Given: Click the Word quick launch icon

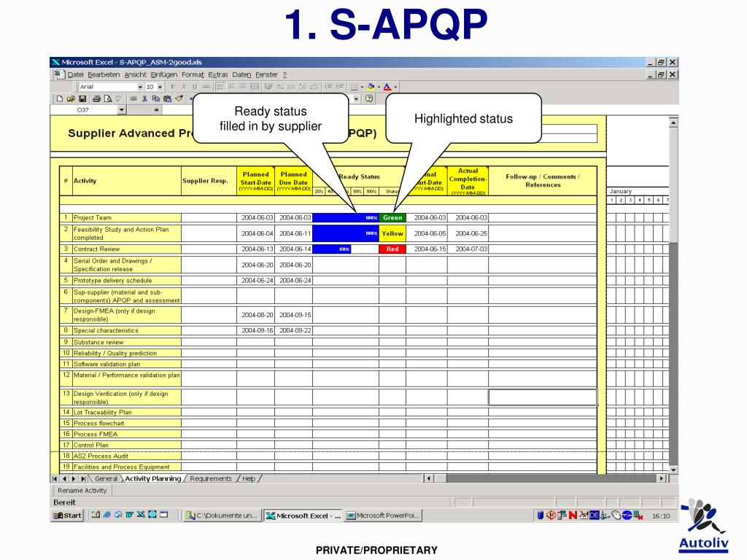Looking at the screenshot, I should click(129, 515).
